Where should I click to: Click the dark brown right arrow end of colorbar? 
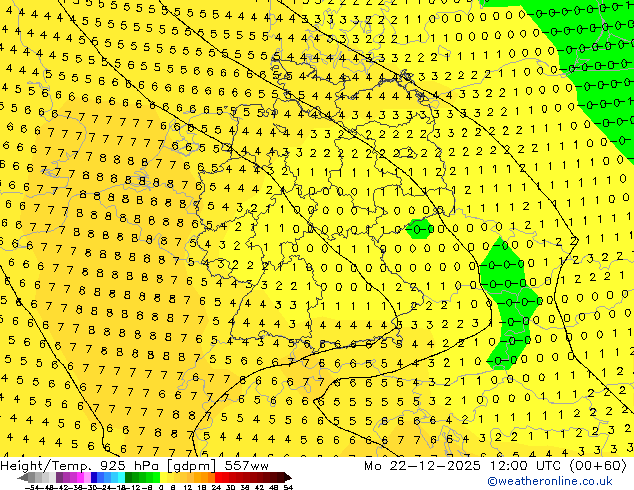[288, 477]
